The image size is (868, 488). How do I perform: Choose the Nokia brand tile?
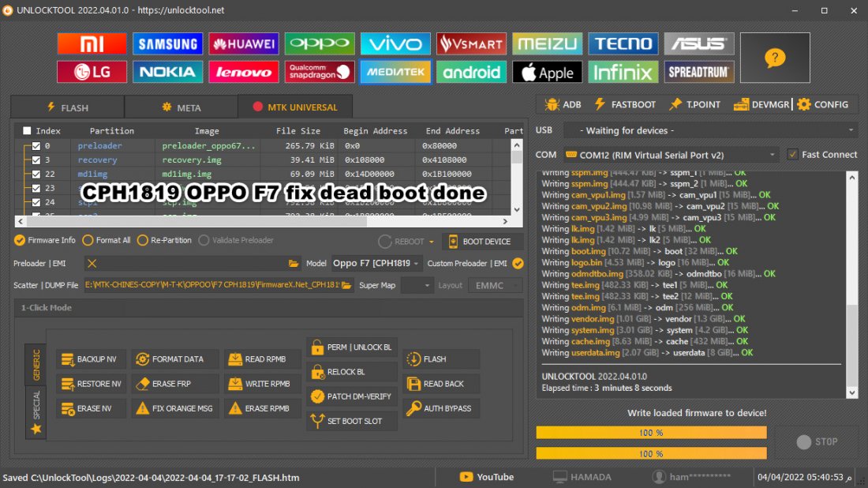(167, 72)
